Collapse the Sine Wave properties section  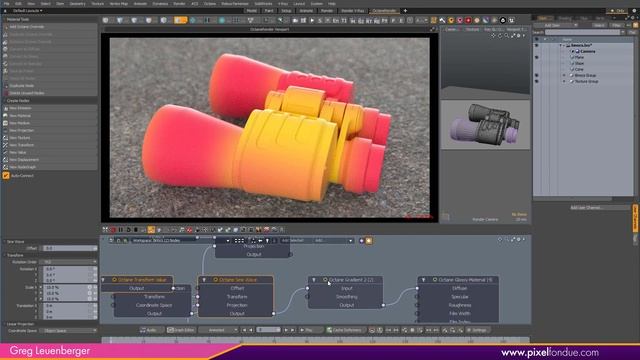click(4, 242)
